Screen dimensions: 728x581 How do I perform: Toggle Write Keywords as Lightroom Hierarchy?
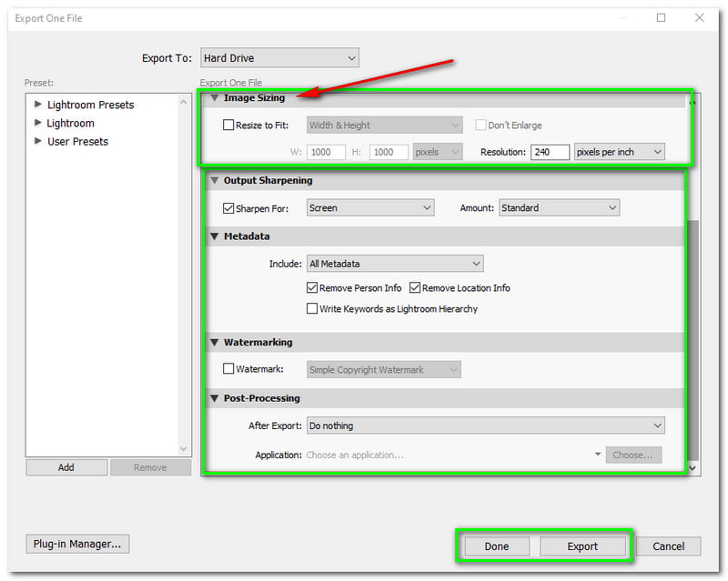(312, 309)
